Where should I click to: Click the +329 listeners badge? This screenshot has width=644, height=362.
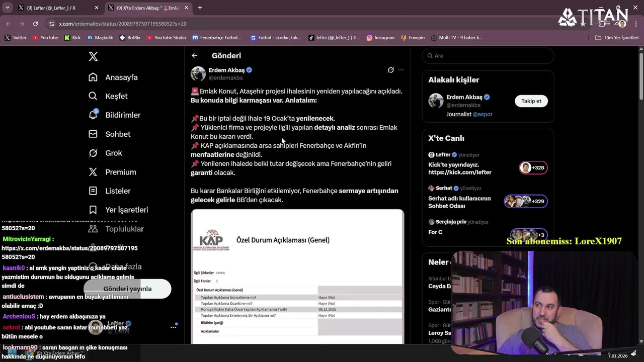click(x=526, y=201)
